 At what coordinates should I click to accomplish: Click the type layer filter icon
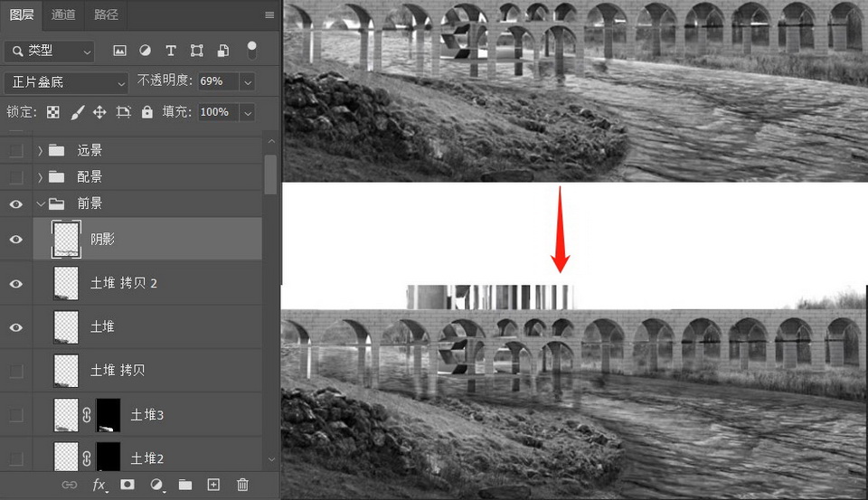[x=170, y=52]
